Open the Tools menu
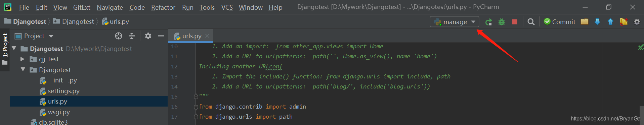644x125 pixels. 207,7
